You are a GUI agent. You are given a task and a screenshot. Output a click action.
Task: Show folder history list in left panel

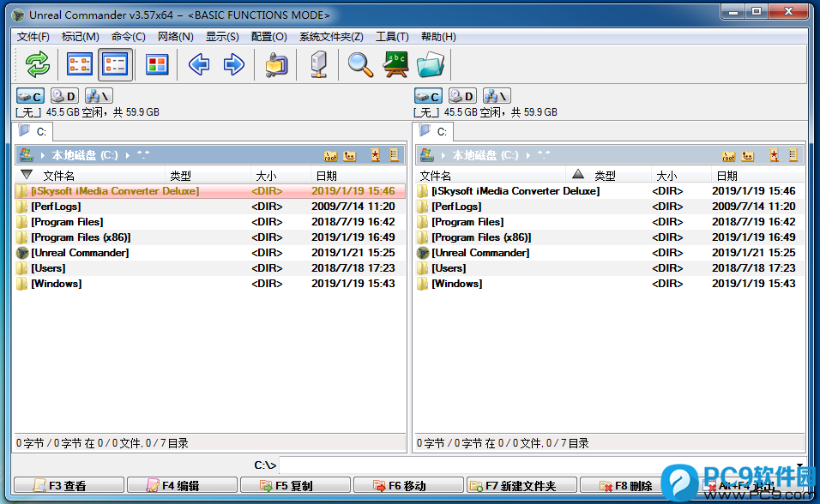pos(394,155)
